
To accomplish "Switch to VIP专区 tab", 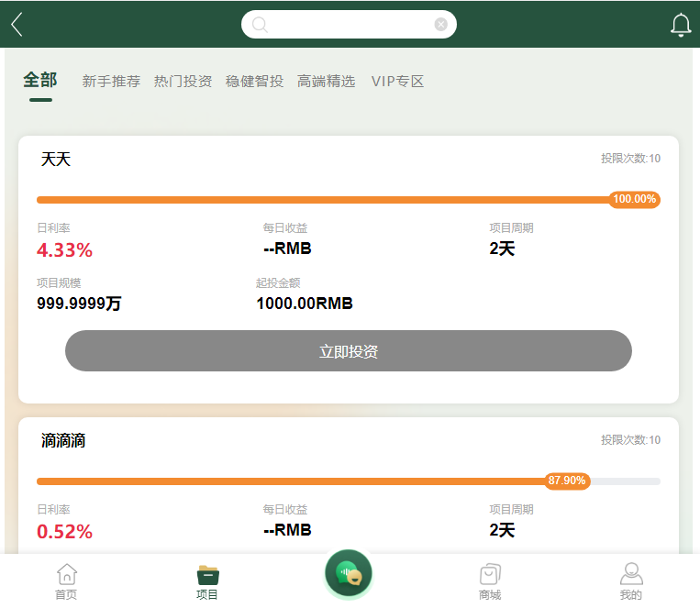I will tap(397, 82).
